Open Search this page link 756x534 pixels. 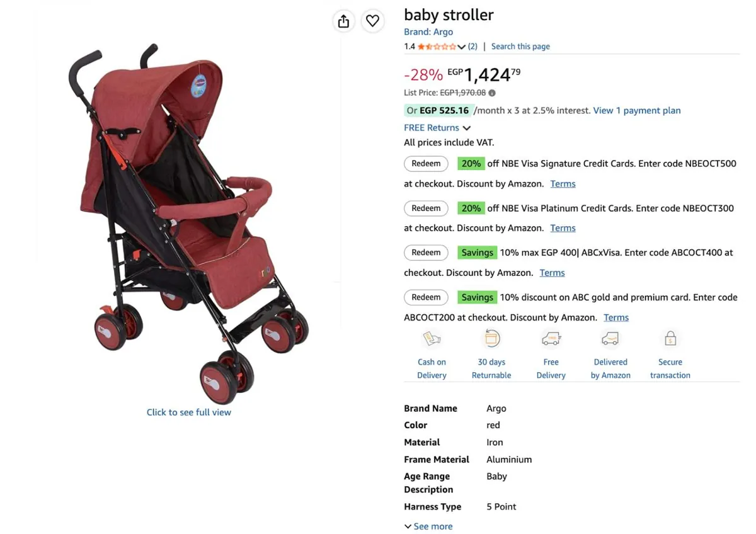click(x=520, y=47)
